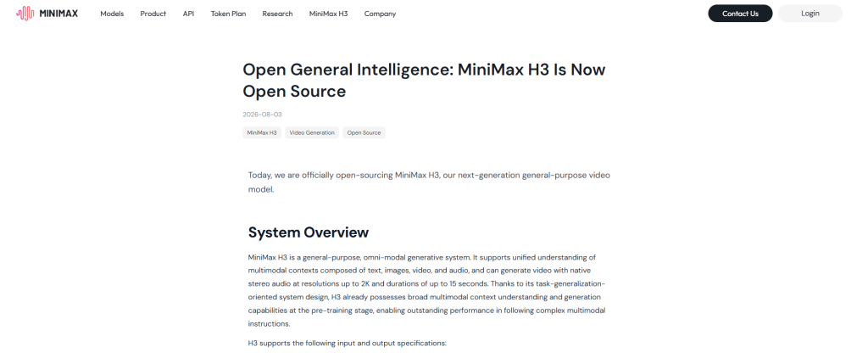This screenshot has height=358, width=868.
Task: Click the Contact Us button
Action: [740, 14]
